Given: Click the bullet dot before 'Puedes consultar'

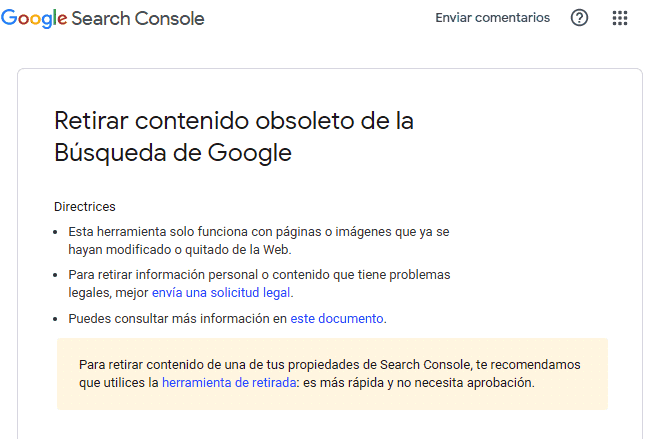Looking at the screenshot, I should [x=56, y=319].
